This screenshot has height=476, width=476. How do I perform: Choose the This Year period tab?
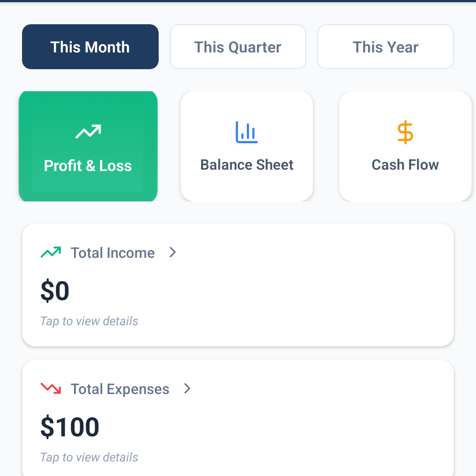(385, 47)
